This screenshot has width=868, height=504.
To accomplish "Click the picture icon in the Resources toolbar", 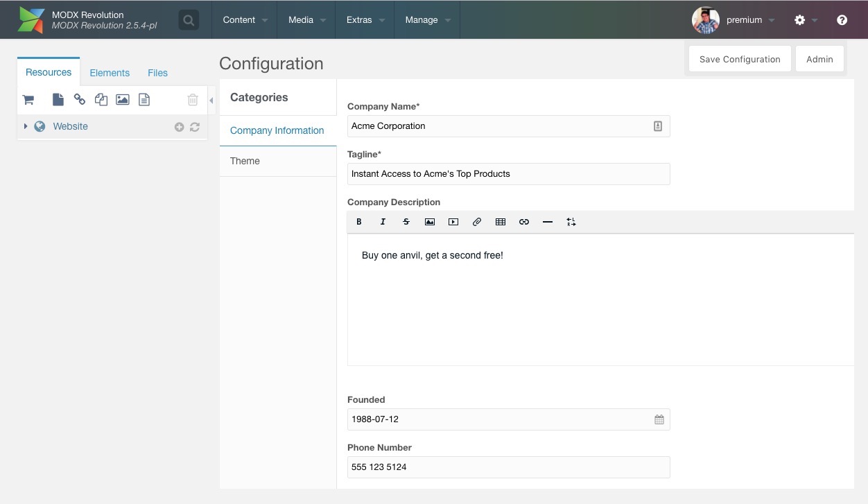I will 123,100.
